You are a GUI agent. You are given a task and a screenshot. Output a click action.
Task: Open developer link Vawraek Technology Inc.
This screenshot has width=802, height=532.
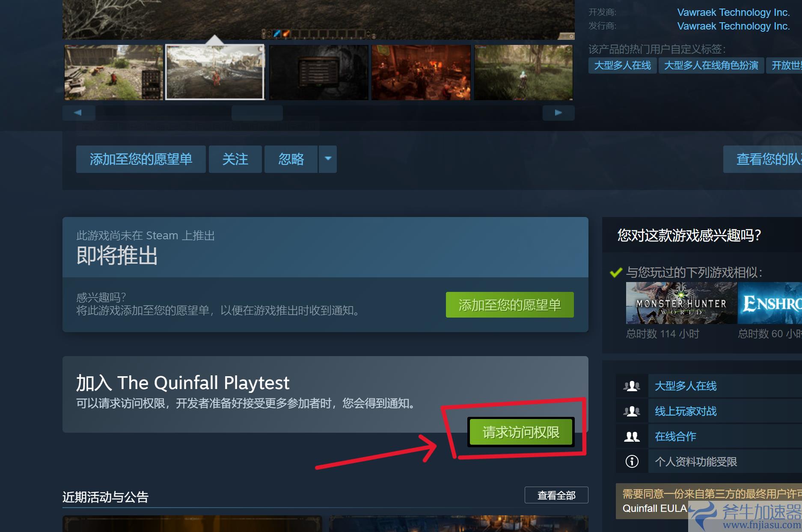click(x=733, y=12)
